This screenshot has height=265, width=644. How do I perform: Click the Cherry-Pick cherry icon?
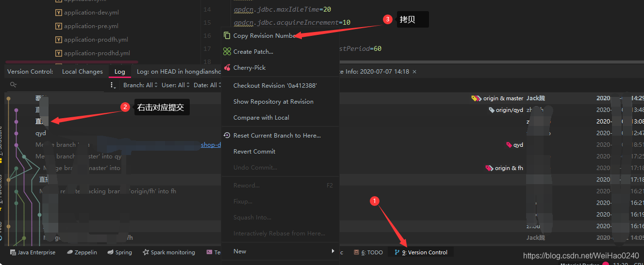(227, 68)
